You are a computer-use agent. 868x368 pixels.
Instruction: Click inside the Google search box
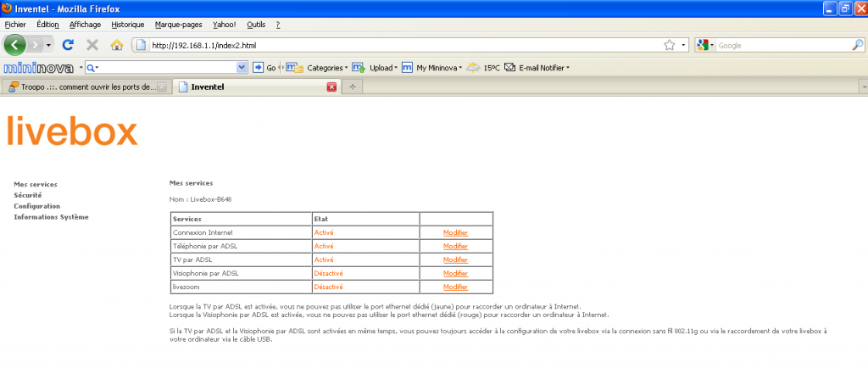pyautogui.click(x=783, y=46)
